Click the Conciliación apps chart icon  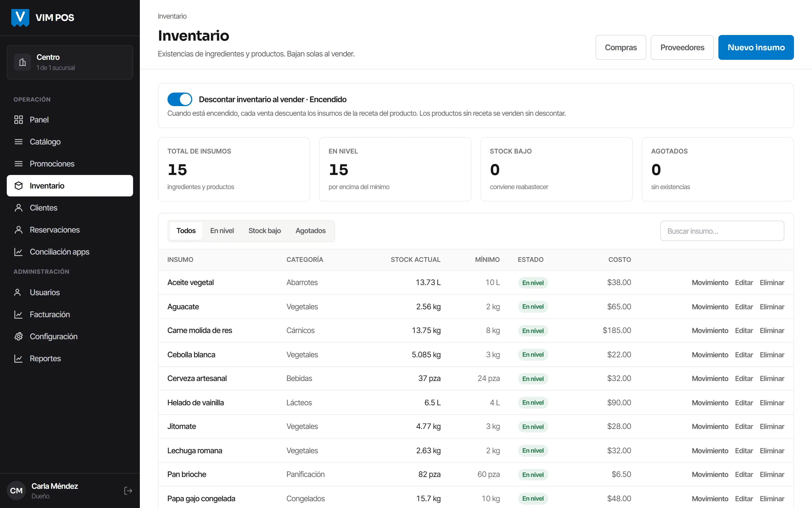point(18,252)
